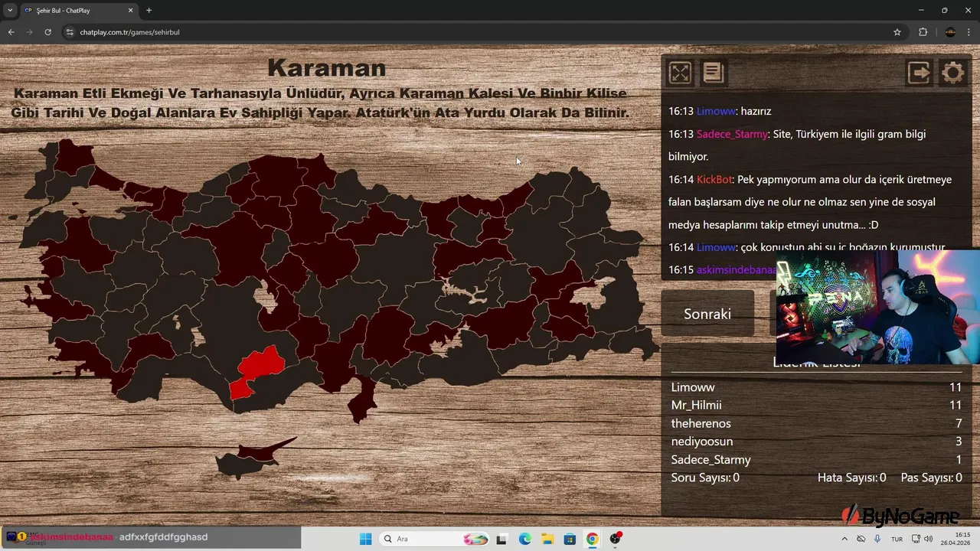Open Microsoft Store from the taskbar
Screen dimensions: 980x551
(x=570, y=539)
